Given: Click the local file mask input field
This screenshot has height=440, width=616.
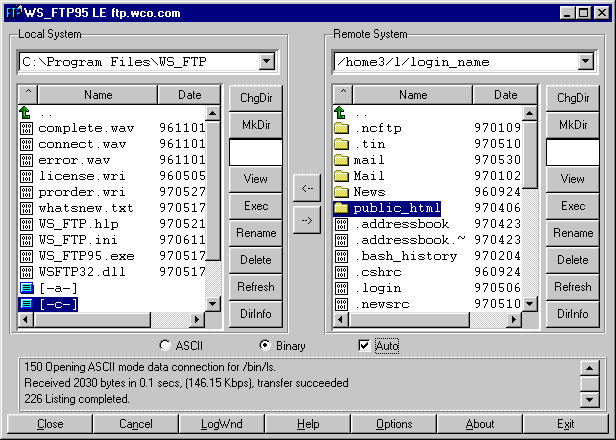Looking at the screenshot, I should [256, 152].
